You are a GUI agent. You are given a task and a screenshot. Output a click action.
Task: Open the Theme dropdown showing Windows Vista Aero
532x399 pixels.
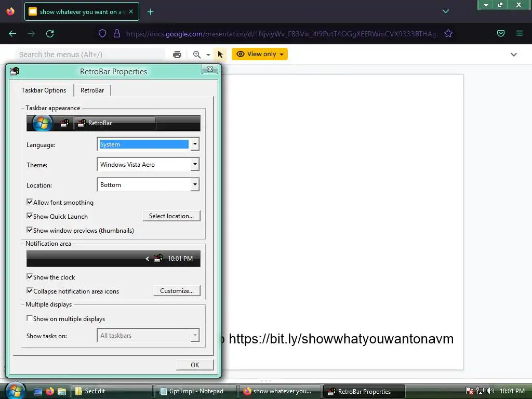pyautogui.click(x=148, y=165)
